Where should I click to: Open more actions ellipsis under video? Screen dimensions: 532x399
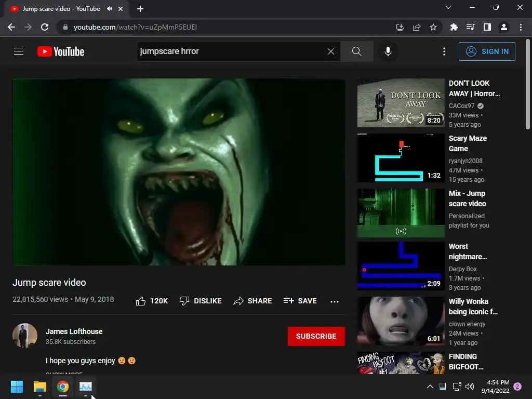click(x=334, y=302)
